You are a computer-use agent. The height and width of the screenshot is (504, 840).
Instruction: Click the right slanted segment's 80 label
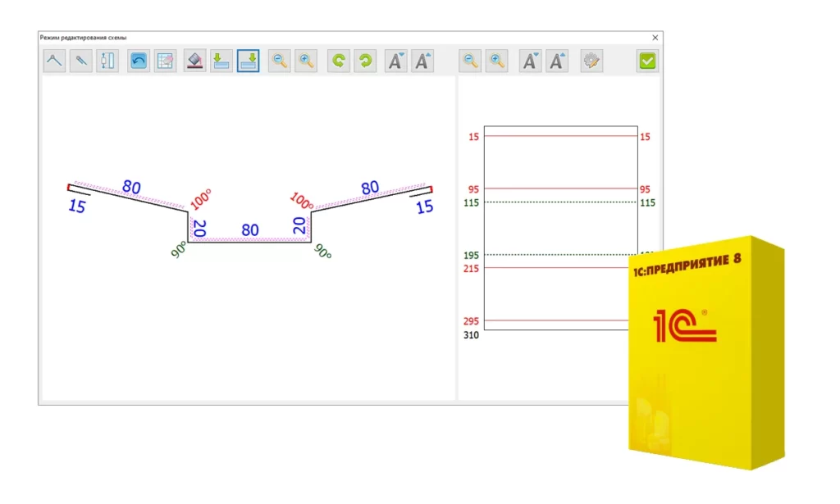(370, 188)
